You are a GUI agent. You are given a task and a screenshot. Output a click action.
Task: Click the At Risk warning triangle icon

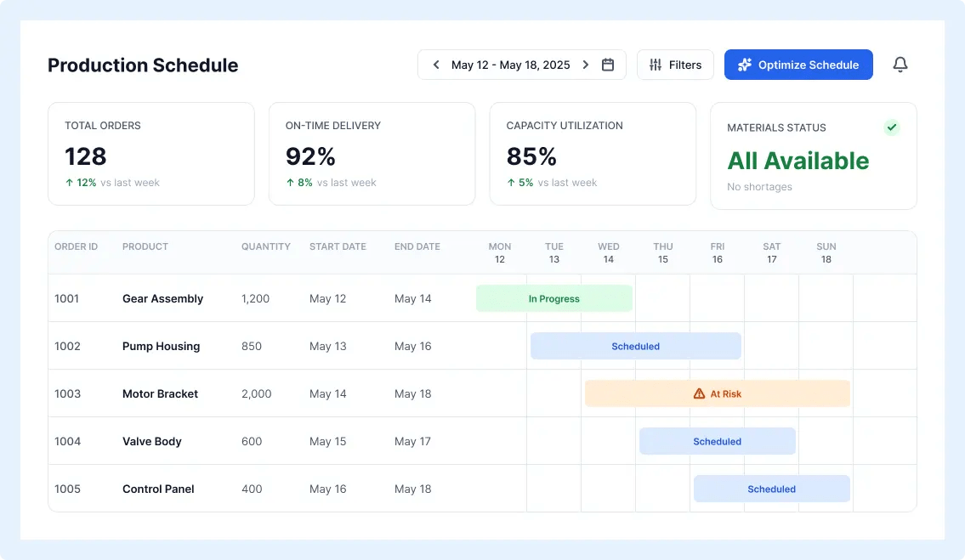tap(699, 393)
